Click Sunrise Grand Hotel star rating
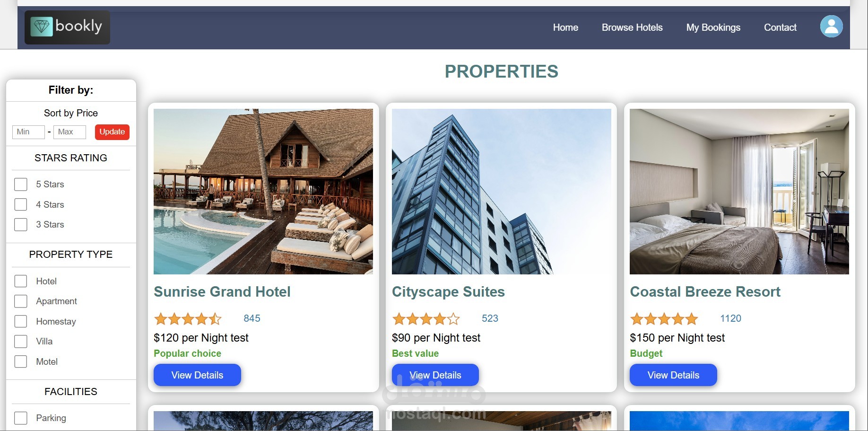Screen dimensions: 868x431 pyautogui.click(x=188, y=319)
